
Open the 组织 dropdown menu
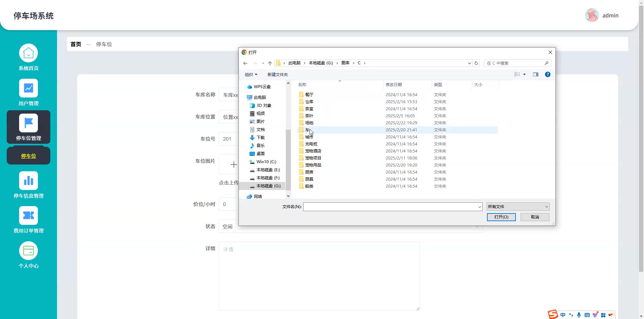[x=251, y=74]
